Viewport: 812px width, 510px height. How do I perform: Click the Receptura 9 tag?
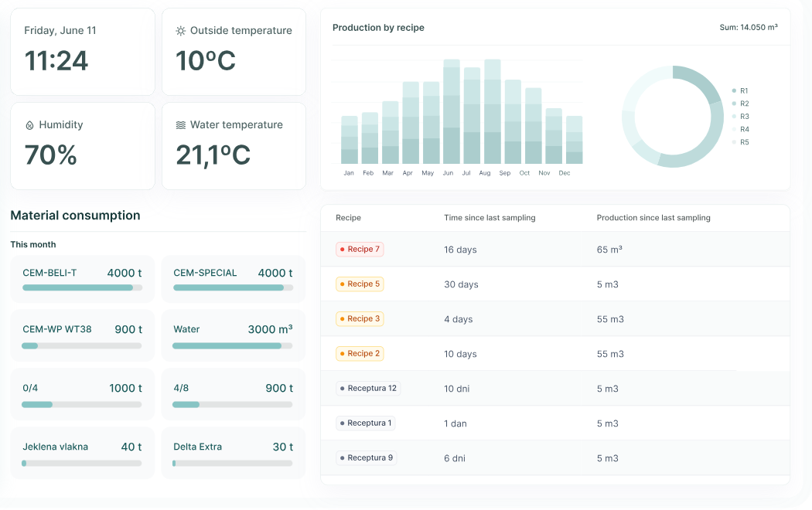coord(366,458)
